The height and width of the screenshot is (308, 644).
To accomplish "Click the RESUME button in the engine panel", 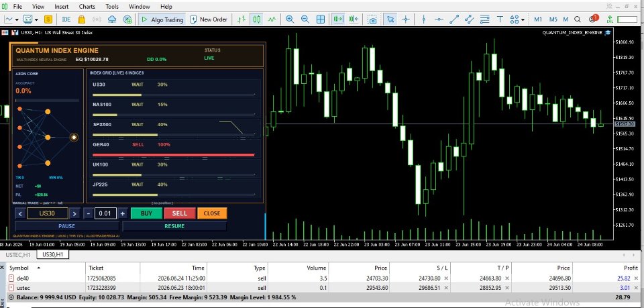I will (x=174, y=226).
